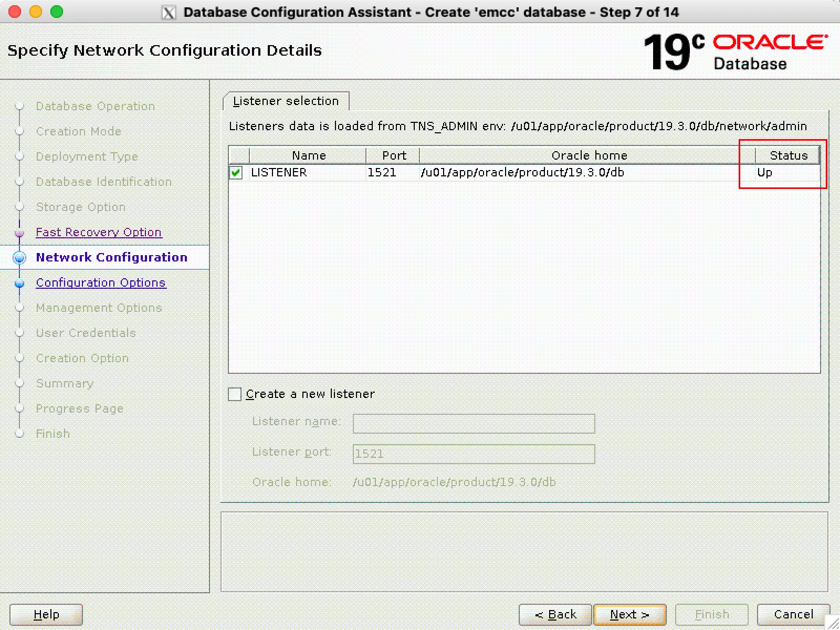The height and width of the screenshot is (630, 840).
Task: Sort by the Status column header
Action: (787, 155)
